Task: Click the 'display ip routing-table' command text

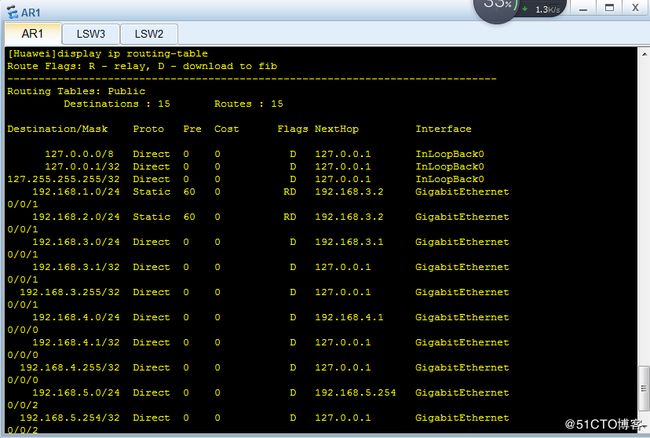Action: (133, 53)
